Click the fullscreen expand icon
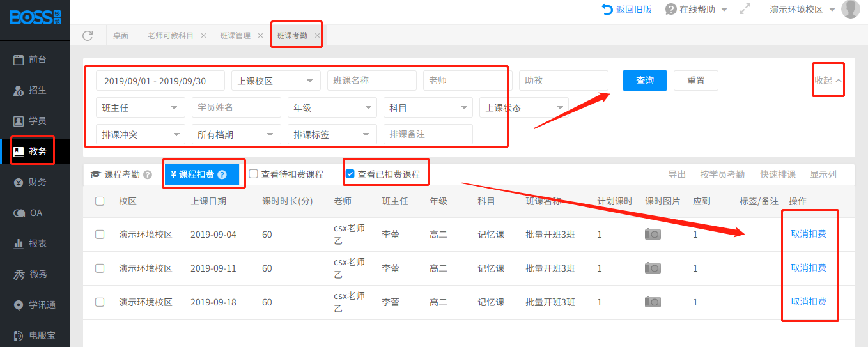Screen dimensions: 868x347 point(745,10)
